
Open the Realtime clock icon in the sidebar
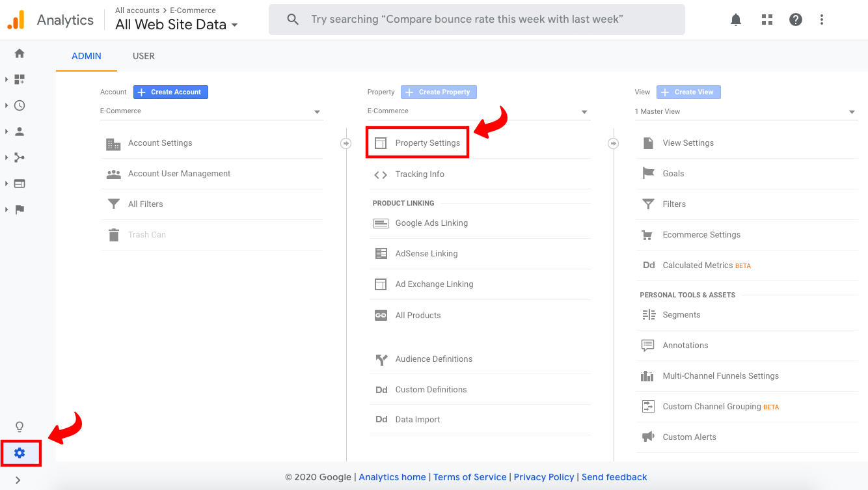click(x=19, y=105)
